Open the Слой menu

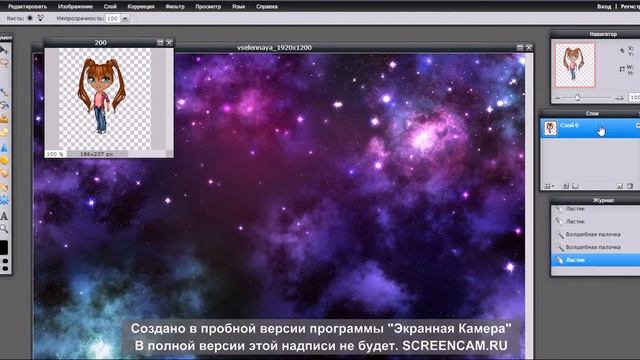pos(110,7)
